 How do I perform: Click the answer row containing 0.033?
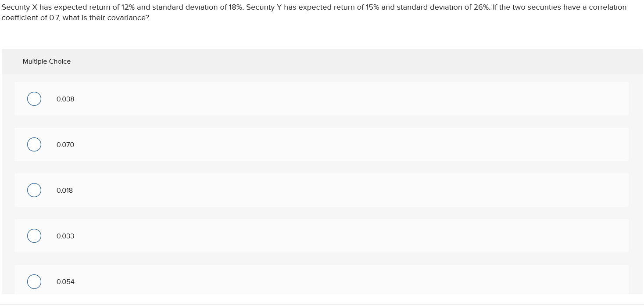click(307, 235)
